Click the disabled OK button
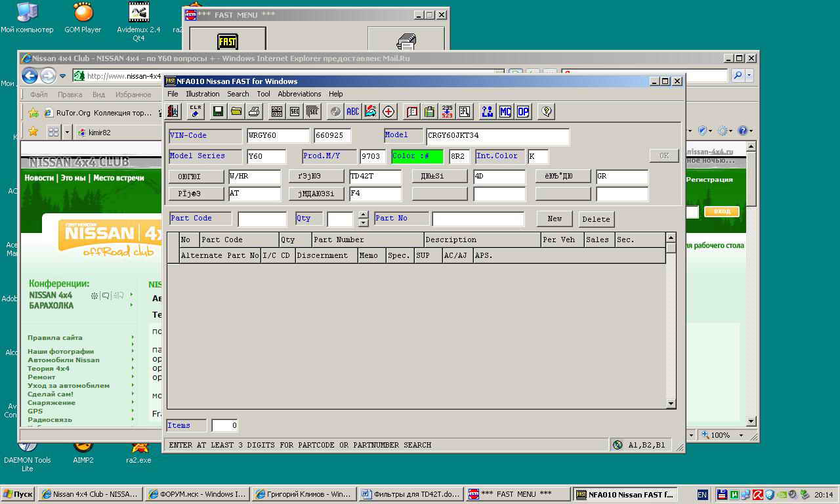This screenshot has width=840, height=504. pos(664,156)
